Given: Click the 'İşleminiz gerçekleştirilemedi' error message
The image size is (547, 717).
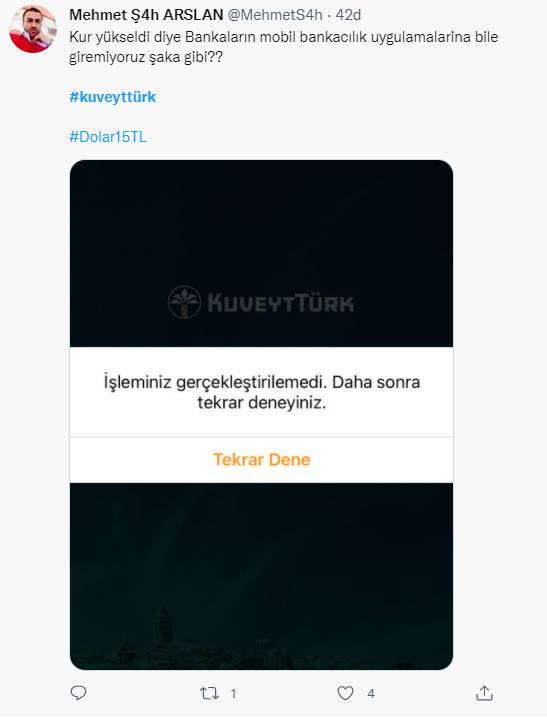Looking at the screenshot, I should tap(262, 392).
